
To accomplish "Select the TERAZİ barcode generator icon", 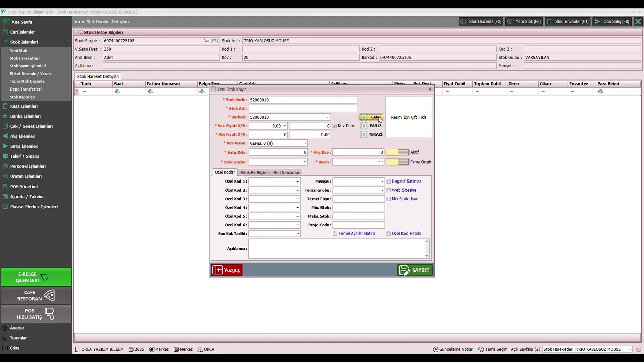I will 364,134.
